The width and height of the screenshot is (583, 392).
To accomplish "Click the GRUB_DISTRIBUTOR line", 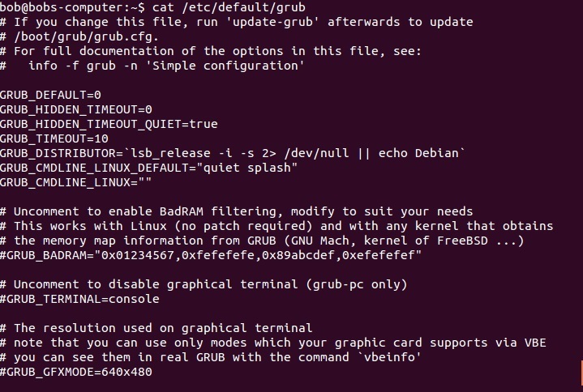I will click(x=233, y=153).
